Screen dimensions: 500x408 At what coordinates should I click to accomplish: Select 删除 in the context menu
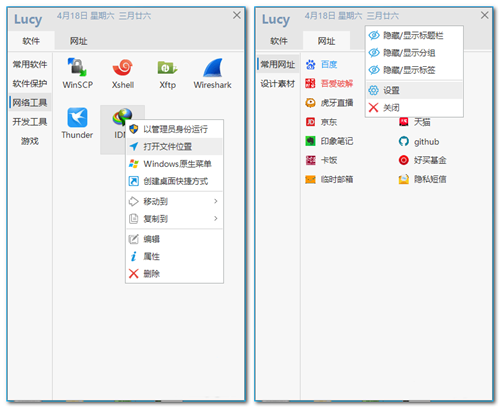(174, 274)
